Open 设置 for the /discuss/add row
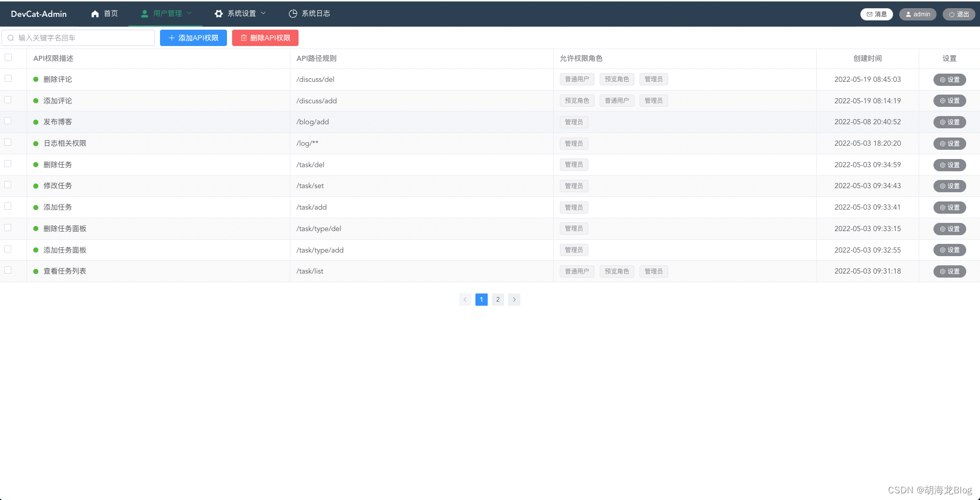This screenshot has width=980, height=500. (x=949, y=101)
